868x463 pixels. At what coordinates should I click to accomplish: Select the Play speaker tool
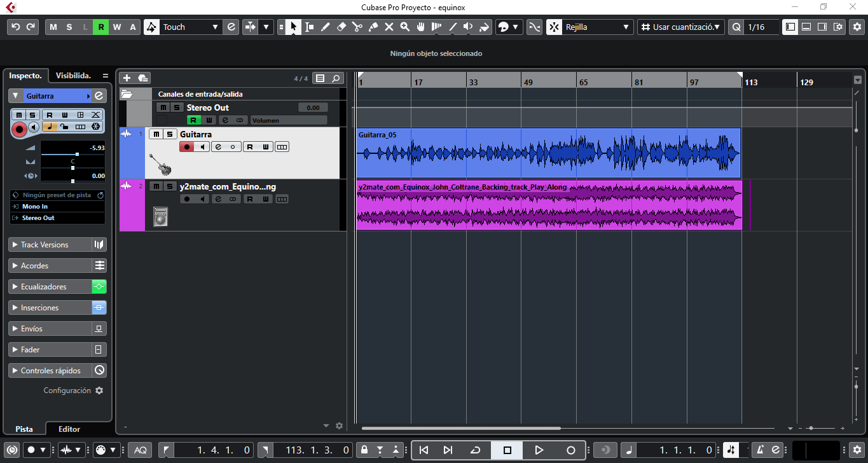pyautogui.click(x=468, y=27)
